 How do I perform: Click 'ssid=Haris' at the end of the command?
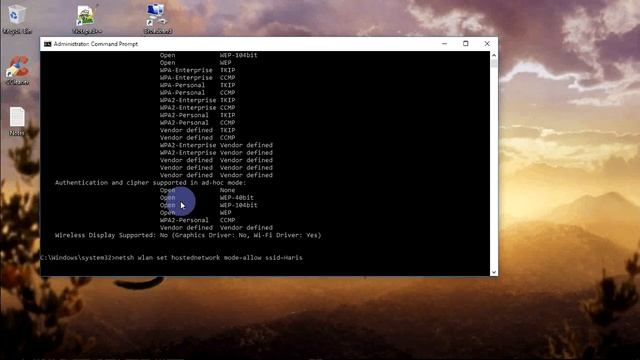click(x=284, y=258)
